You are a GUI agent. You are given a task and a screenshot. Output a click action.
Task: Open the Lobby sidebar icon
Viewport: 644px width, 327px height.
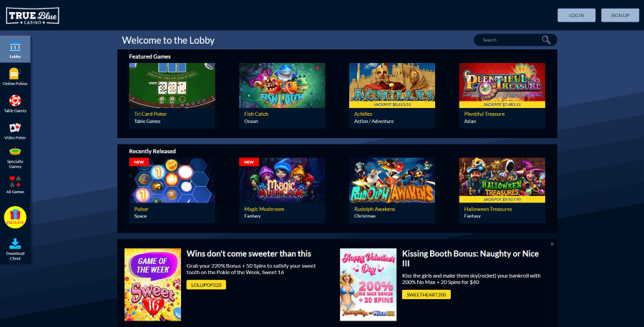[15, 49]
